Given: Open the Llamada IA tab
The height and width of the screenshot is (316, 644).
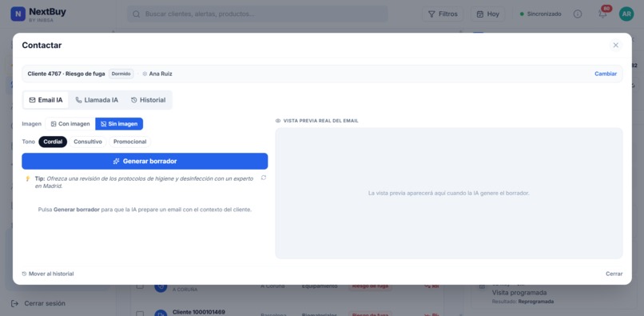Looking at the screenshot, I should coord(97,100).
